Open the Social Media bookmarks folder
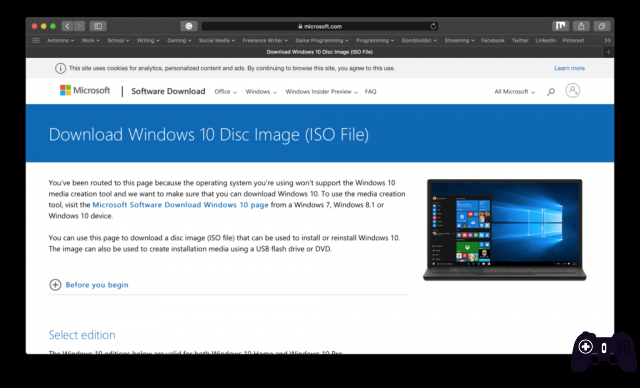The height and width of the screenshot is (388, 640). point(217,40)
